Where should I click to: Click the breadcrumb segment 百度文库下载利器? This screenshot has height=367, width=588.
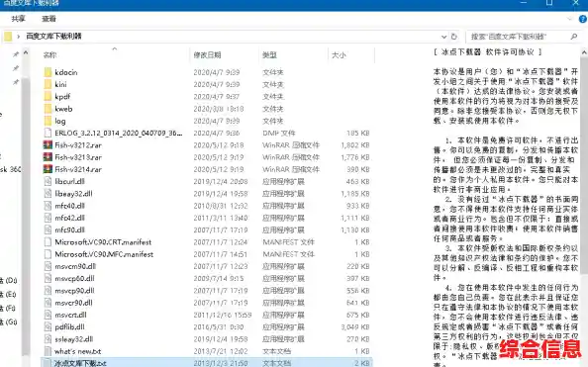[53, 37]
